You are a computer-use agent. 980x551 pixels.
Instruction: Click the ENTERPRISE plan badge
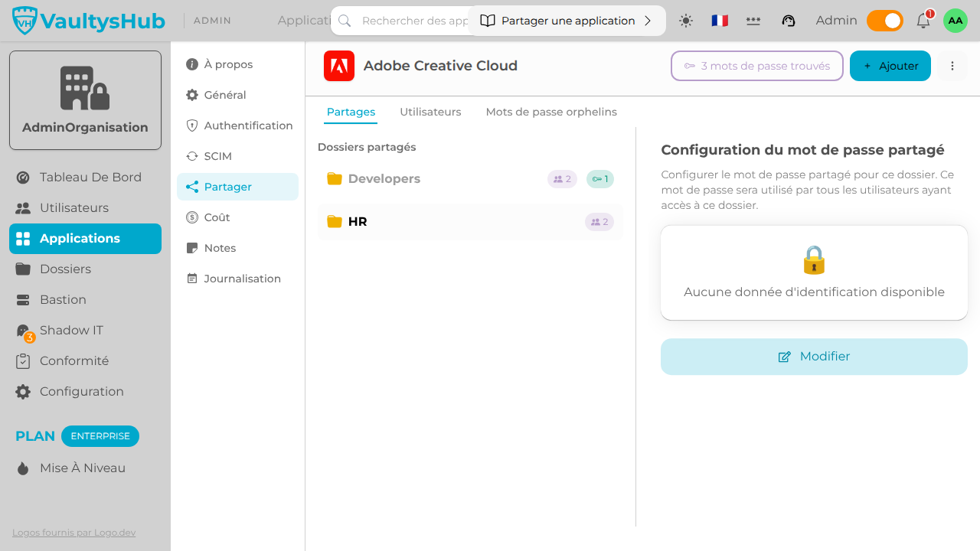pyautogui.click(x=100, y=436)
